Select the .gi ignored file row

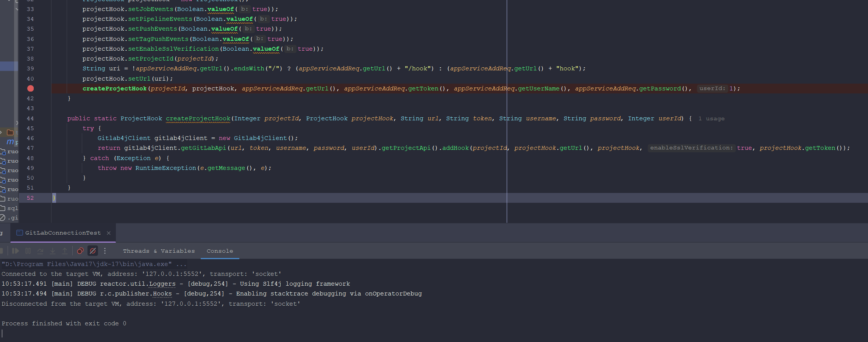(x=9, y=218)
